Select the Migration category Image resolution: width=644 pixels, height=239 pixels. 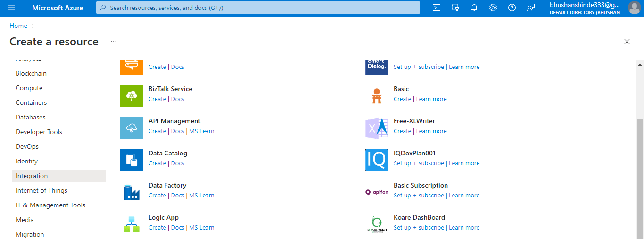click(x=30, y=234)
